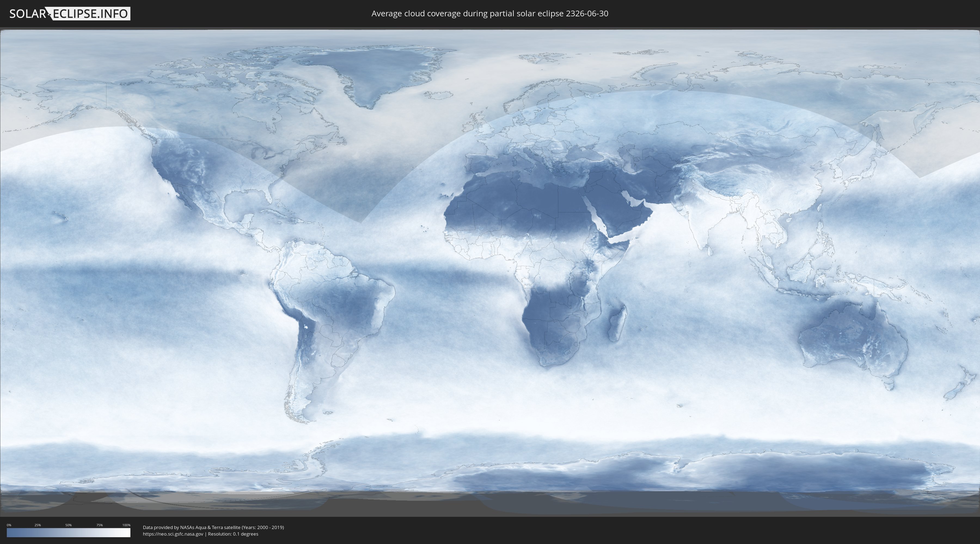The image size is (980, 544).
Task: Click the 50% legend label
Action: (x=69, y=525)
